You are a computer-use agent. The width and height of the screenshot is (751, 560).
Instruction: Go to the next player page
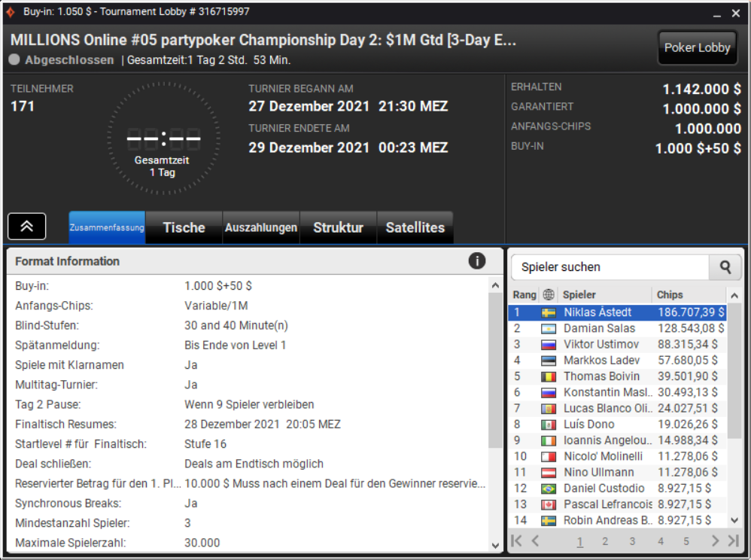(x=715, y=541)
